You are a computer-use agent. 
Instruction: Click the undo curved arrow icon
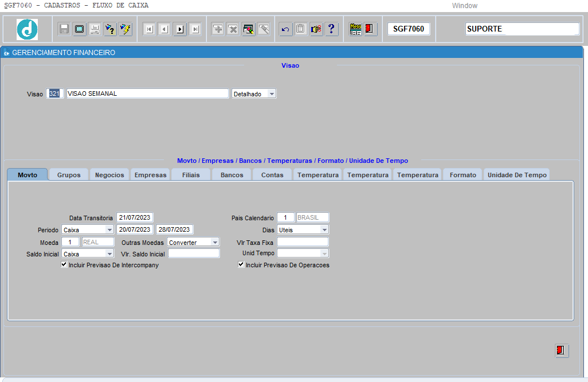tap(285, 29)
